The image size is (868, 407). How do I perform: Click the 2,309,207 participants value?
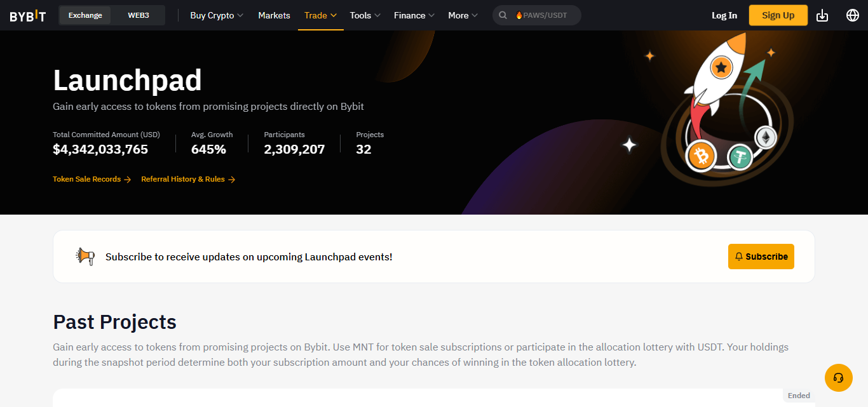(294, 150)
